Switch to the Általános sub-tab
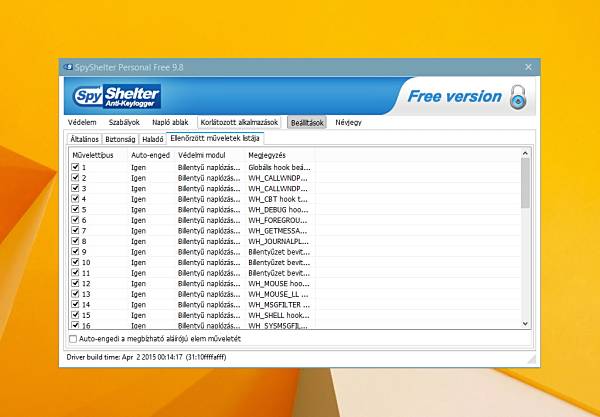 pyautogui.click(x=85, y=139)
